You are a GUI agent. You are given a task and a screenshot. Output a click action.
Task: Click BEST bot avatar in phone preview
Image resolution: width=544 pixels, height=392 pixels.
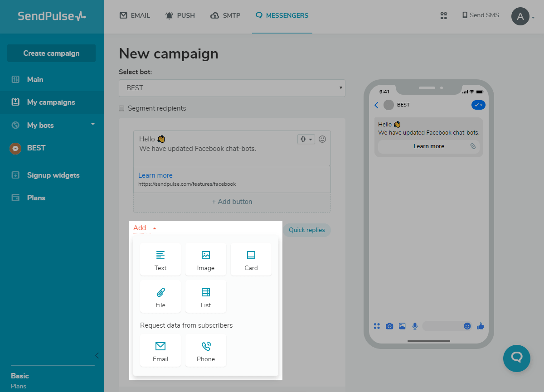[x=389, y=105]
